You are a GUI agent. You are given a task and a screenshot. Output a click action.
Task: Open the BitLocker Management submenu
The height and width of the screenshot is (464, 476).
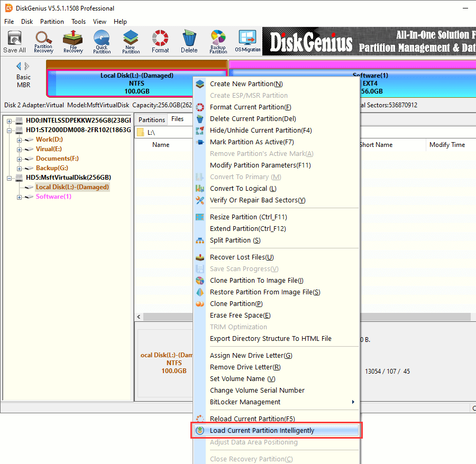coord(276,402)
